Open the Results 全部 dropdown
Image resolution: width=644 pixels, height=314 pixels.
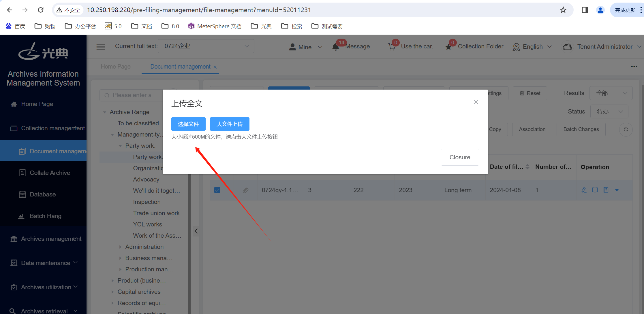pos(611,93)
